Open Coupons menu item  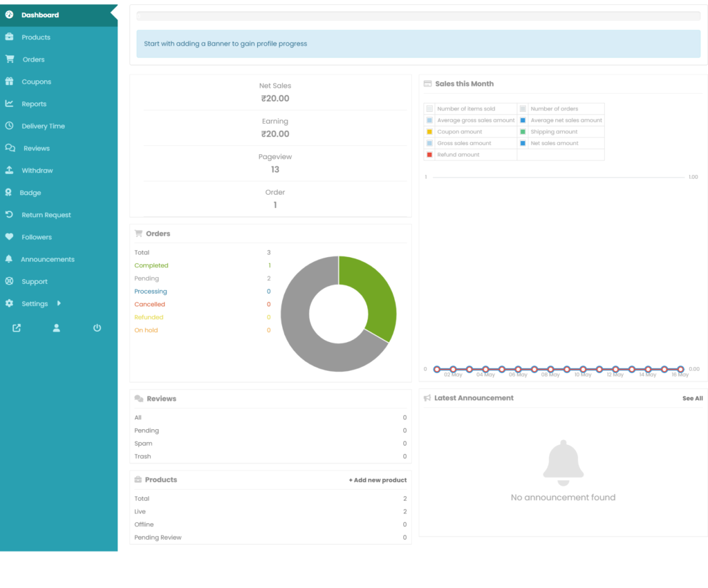click(x=59, y=82)
